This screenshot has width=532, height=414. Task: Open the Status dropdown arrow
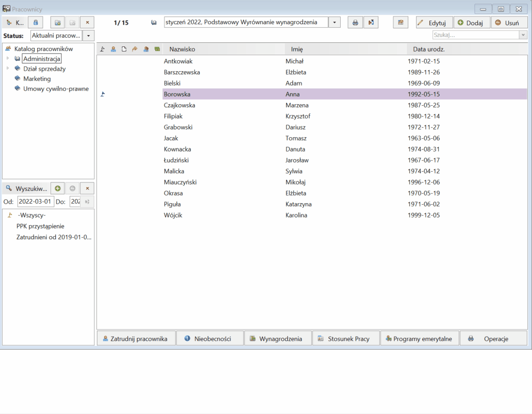tap(88, 36)
